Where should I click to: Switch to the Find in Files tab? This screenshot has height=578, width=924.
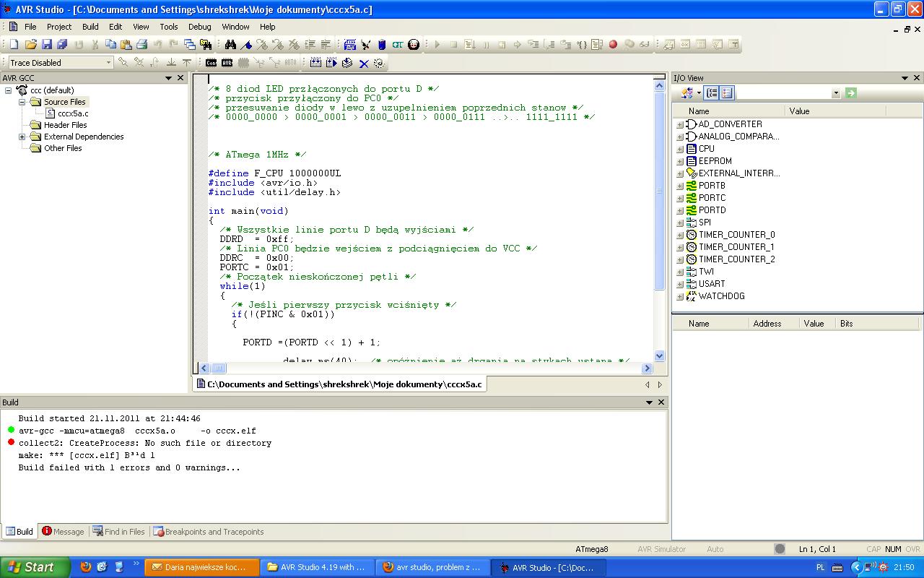coord(119,532)
